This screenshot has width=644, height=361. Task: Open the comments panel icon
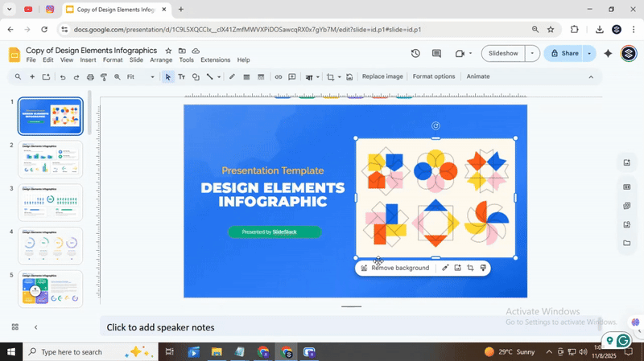[437, 54]
